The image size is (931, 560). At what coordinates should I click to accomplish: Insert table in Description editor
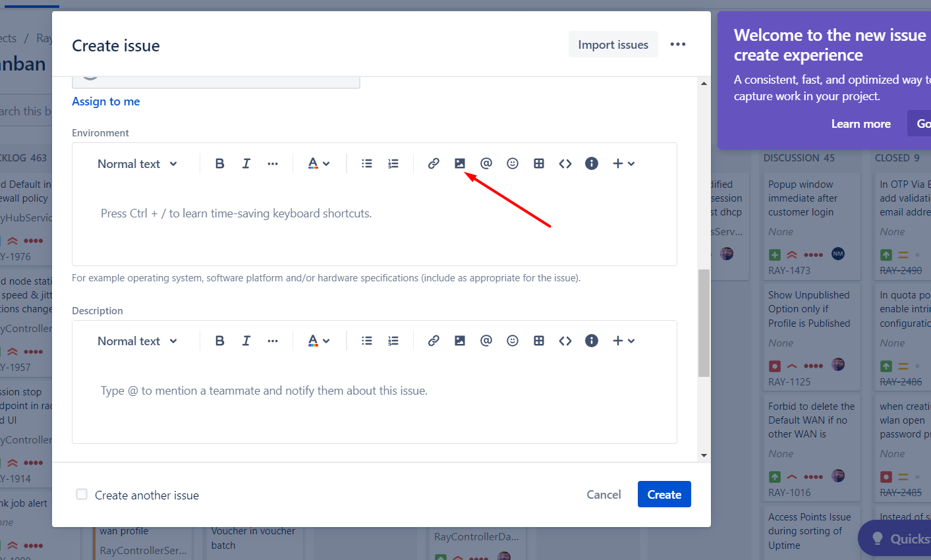tap(539, 341)
